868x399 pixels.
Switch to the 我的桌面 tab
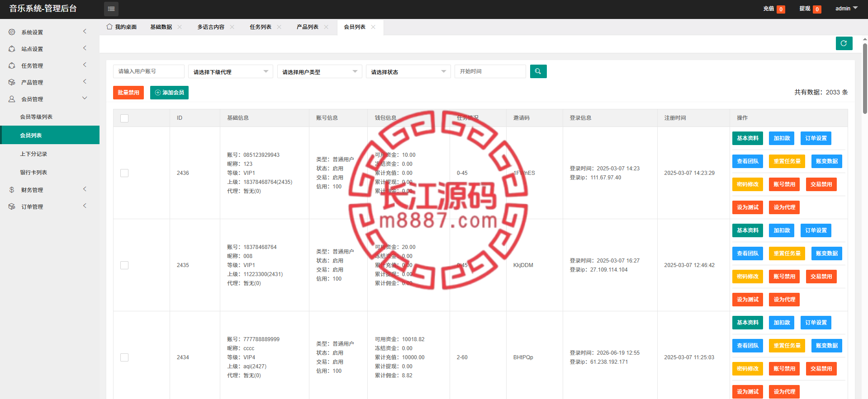tap(121, 27)
